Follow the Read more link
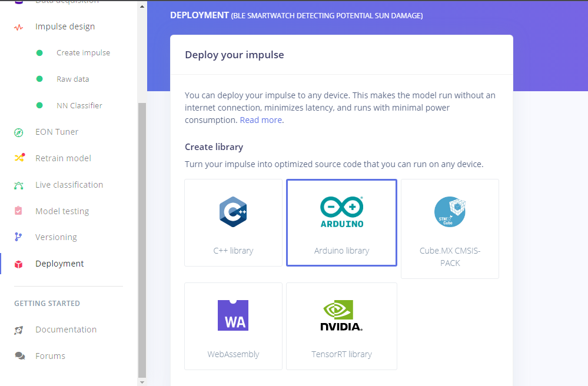This screenshot has height=386, width=588. 261,120
